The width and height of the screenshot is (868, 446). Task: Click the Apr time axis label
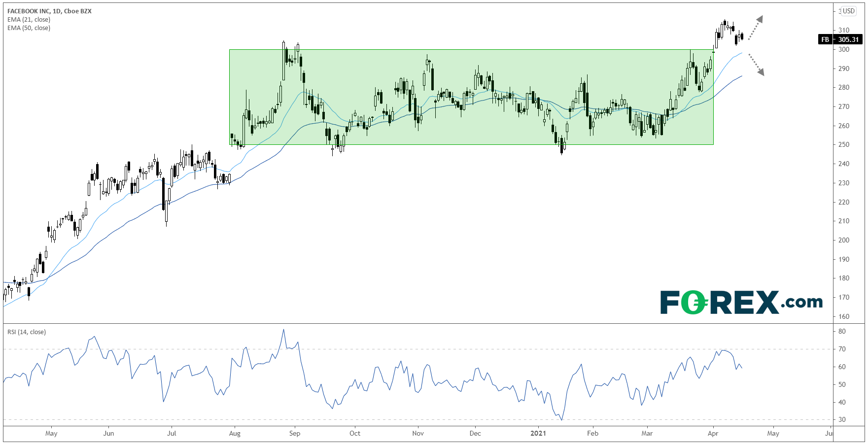(713, 434)
